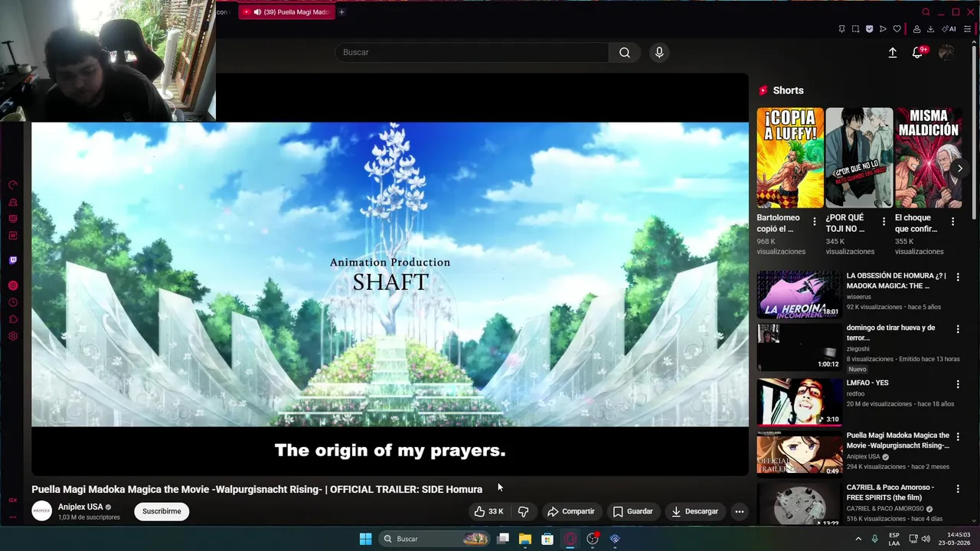
Task: Open menu for LA OBSESIÓN DE HOMURA video
Action: 957,277
